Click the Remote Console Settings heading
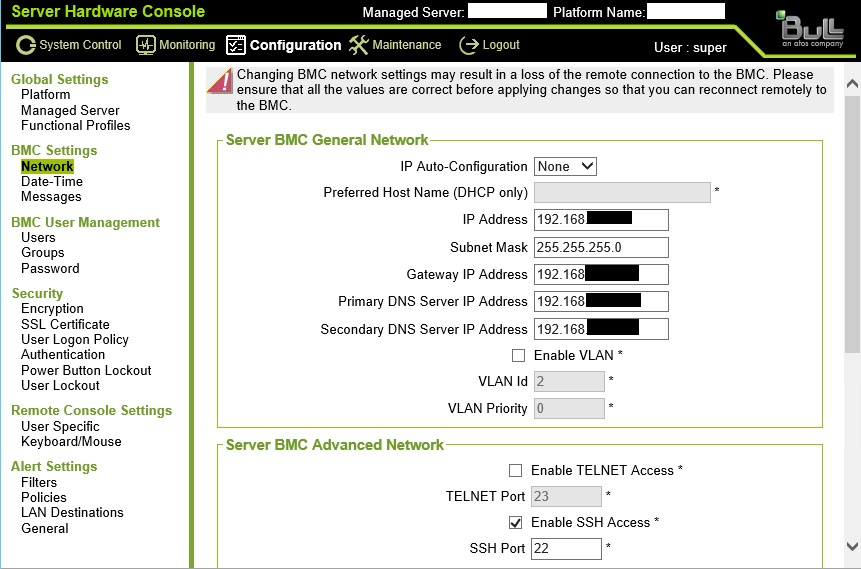The width and height of the screenshot is (861, 569). [x=92, y=411]
